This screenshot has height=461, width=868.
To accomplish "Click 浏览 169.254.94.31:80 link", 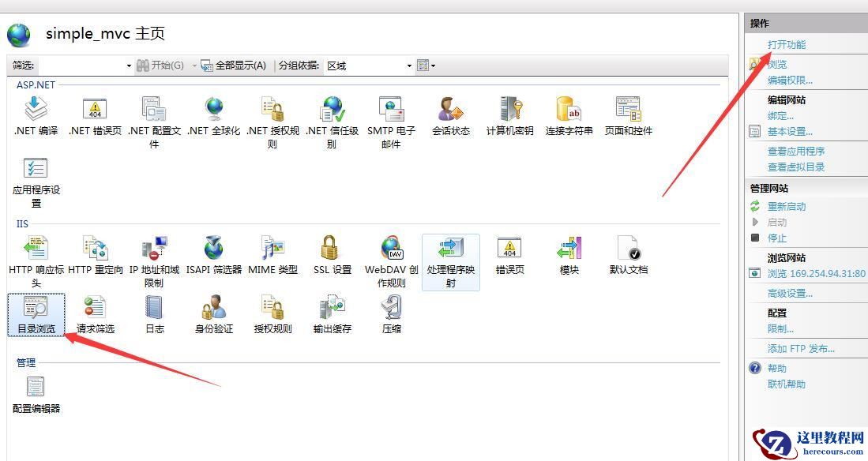I will click(x=816, y=273).
